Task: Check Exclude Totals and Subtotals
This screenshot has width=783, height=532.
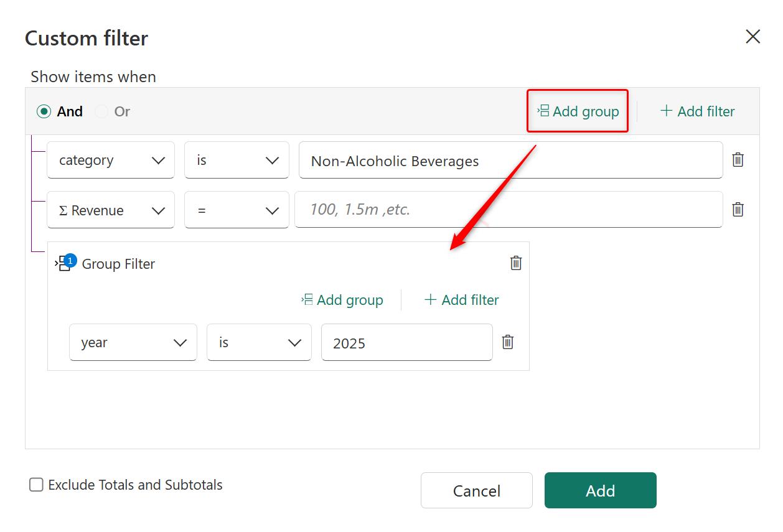Action: [36, 485]
